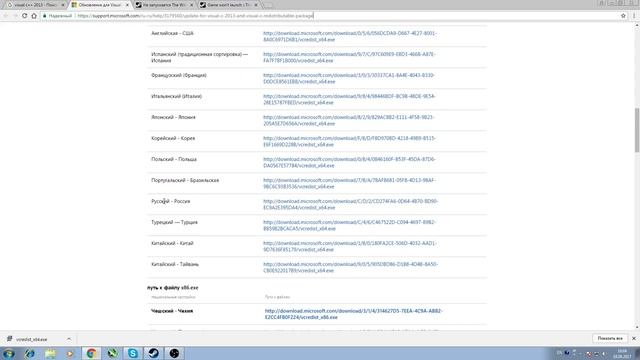Open English - USA vcredist_x64 download link
This screenshot has height=360, width=640.
tap(350, 36)
